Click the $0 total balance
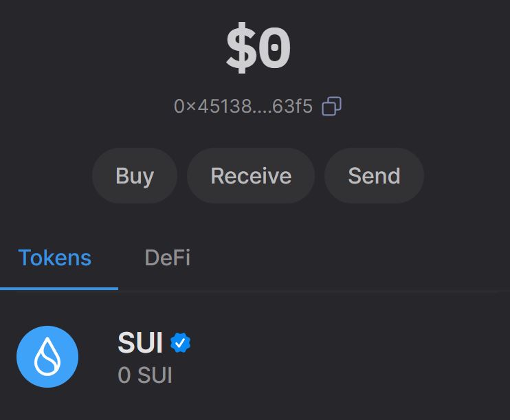The height and width of the screenshot is (420, 510). (258, 49)
